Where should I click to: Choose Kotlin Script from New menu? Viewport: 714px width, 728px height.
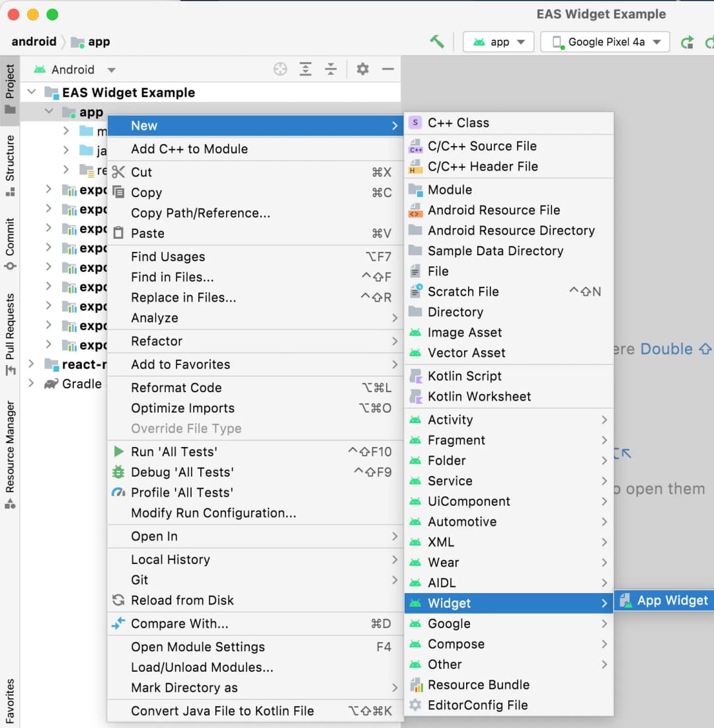(465, 376)
